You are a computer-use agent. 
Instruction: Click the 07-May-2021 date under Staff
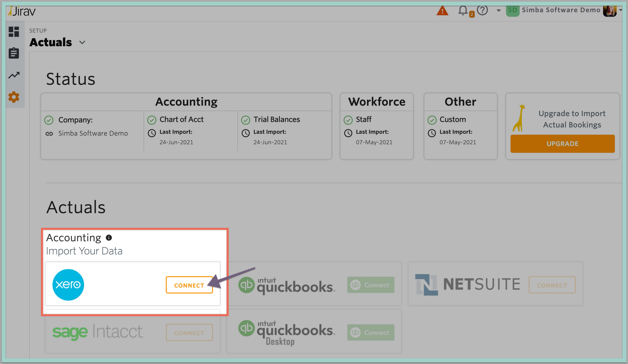coord(374,142)
